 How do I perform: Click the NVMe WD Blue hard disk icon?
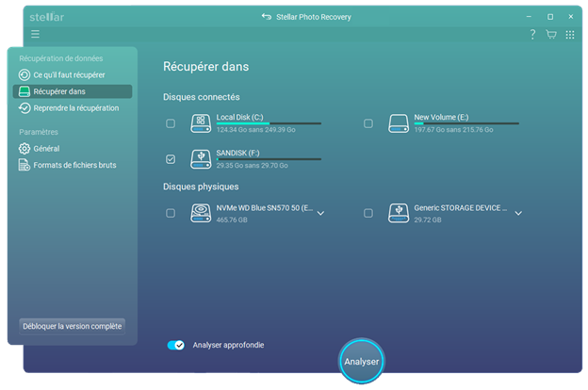[x=201, y=213]
